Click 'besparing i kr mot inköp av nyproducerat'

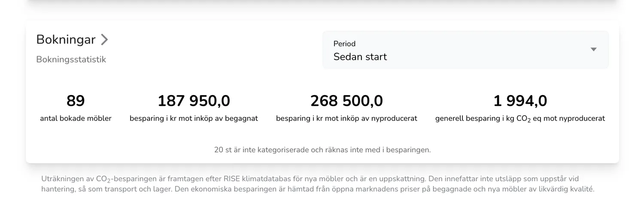[346, 119]
